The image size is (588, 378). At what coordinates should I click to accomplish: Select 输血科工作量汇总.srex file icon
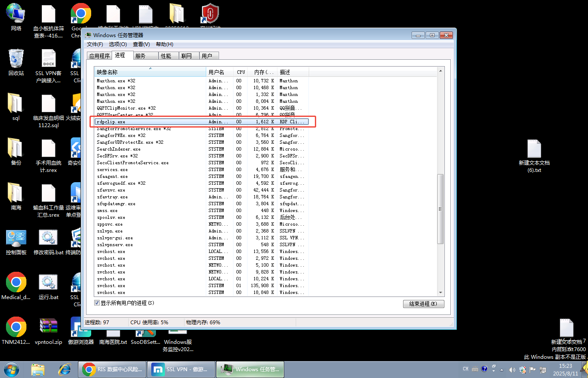pos(49,200)
